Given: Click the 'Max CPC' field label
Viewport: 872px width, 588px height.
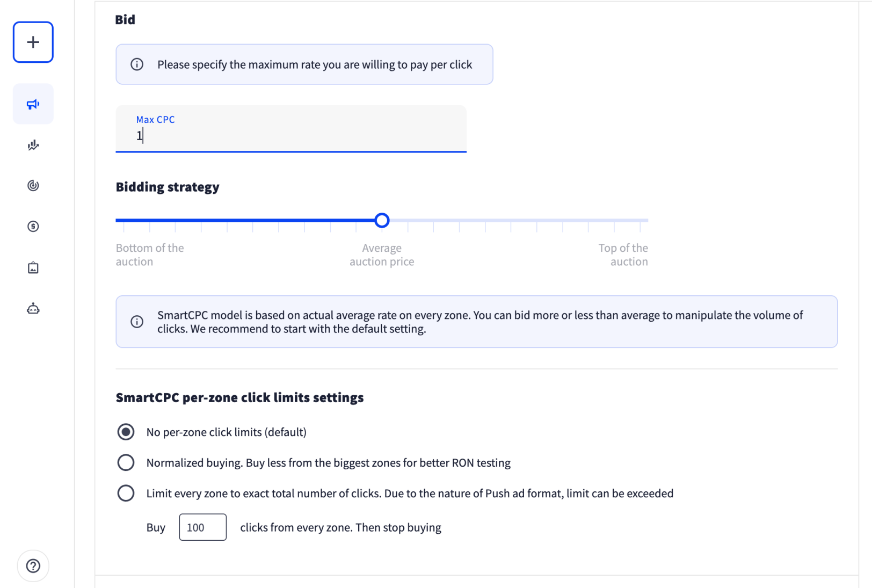Looking at the screenshot, I should pos(155,120).
